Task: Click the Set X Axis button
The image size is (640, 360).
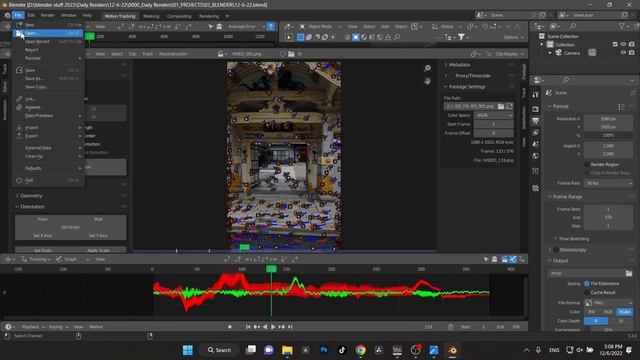Action: click(x=43, y=236)
